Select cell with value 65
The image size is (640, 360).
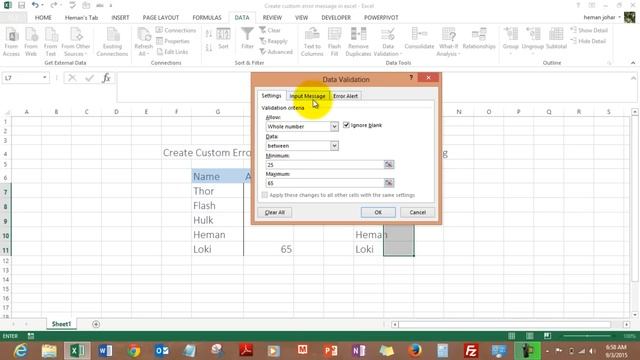268,249
